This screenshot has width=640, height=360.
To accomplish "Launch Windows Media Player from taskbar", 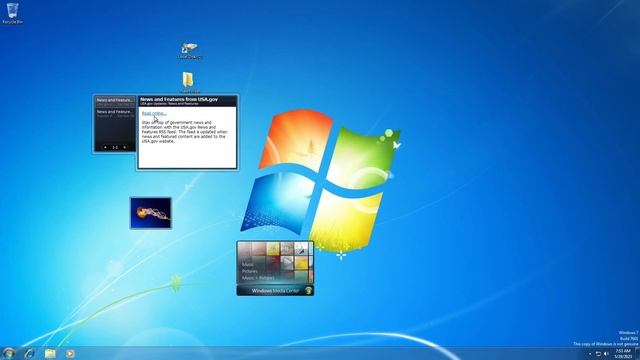I will click(x=70, y=353).
